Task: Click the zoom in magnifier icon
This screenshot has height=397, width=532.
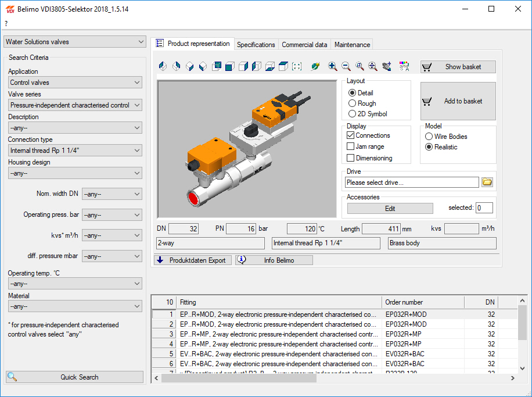Action: click(333, 67)
